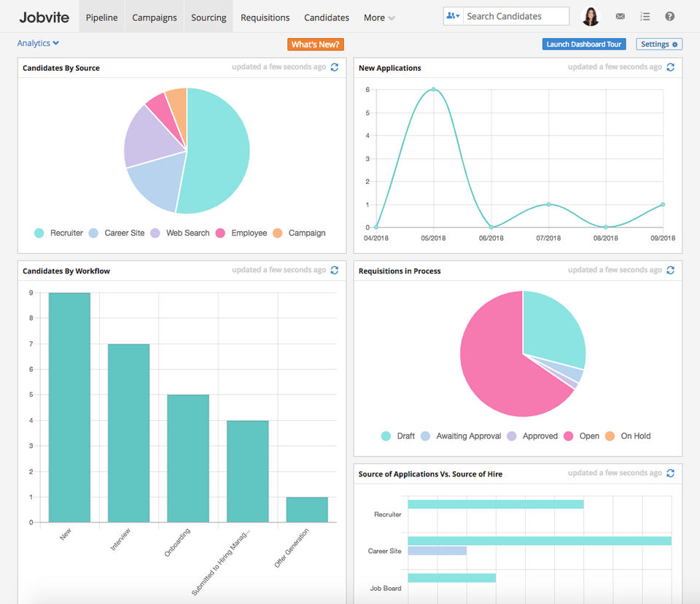The image size is (700, 604).
Task: Click the Recruiter horizontal bar
Action: (x=496, y=504)
